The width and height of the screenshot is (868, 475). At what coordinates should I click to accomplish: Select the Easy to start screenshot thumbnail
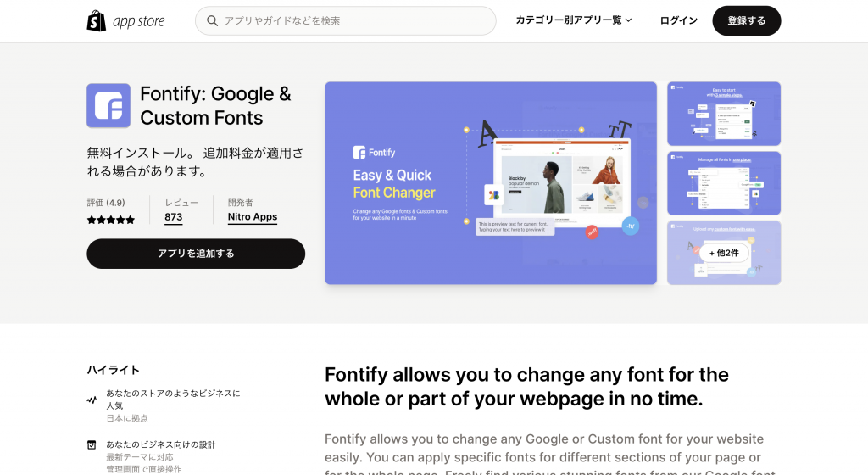(724, 114)
